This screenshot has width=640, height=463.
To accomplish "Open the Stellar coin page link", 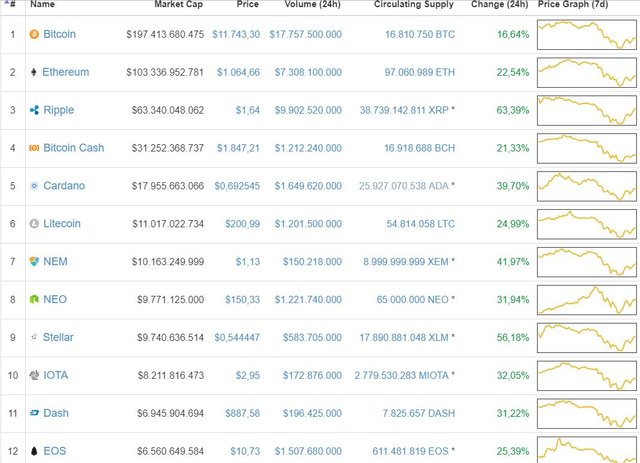I will (x=58, y=337).
